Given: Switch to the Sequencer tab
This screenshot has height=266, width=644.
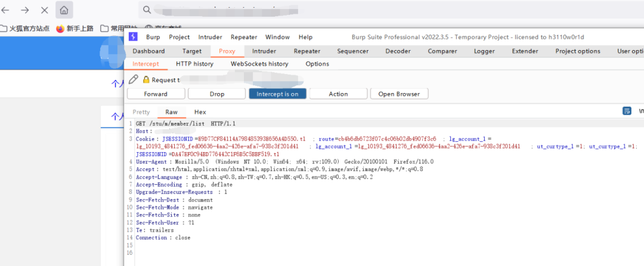Looking at the screenshot, I should click(x=353, y=51).
